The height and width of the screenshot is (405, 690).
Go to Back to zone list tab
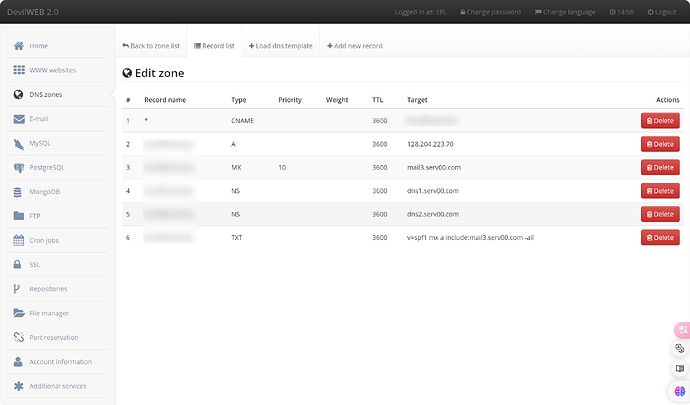[151, 46]
